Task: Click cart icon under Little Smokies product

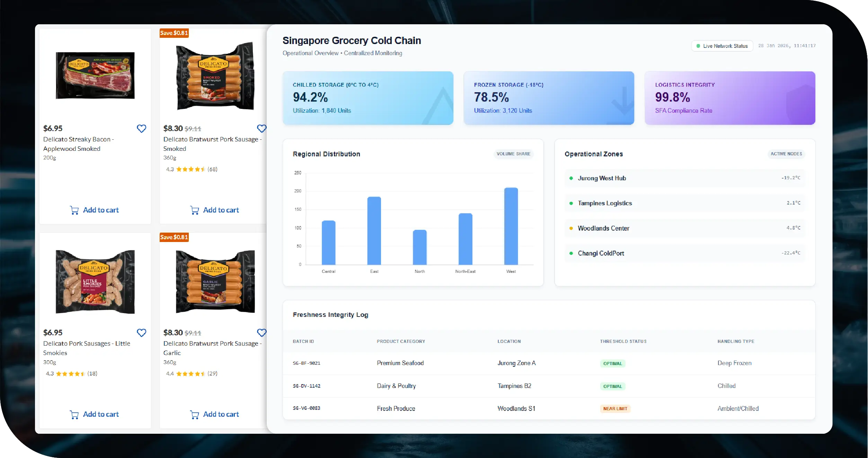Action: click(x=74, y=414)
